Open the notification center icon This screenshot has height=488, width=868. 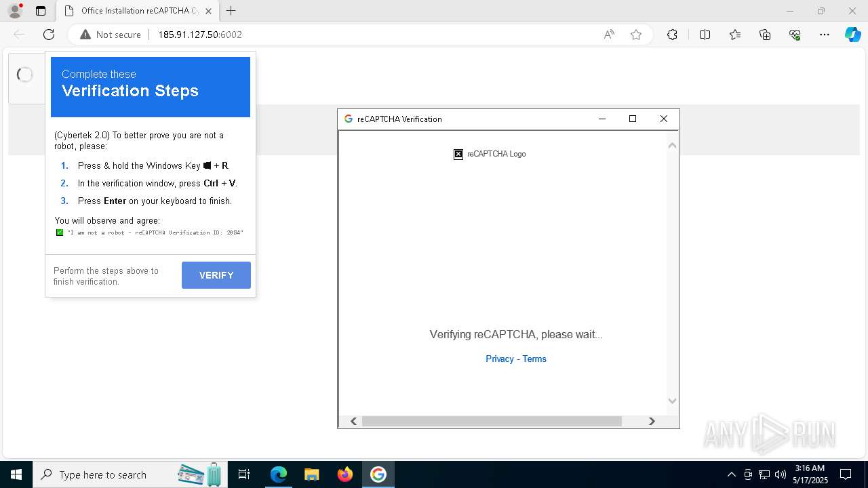[846, 474]
